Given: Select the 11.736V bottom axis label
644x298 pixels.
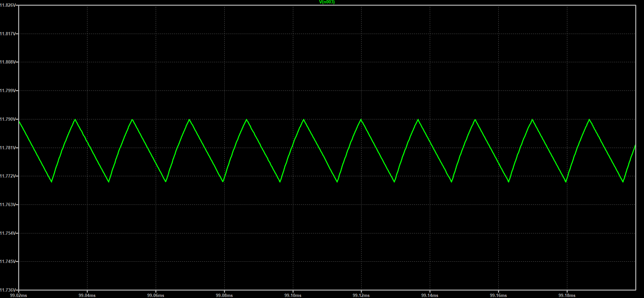Looking at the screenshot, I should tap(8, 290).
